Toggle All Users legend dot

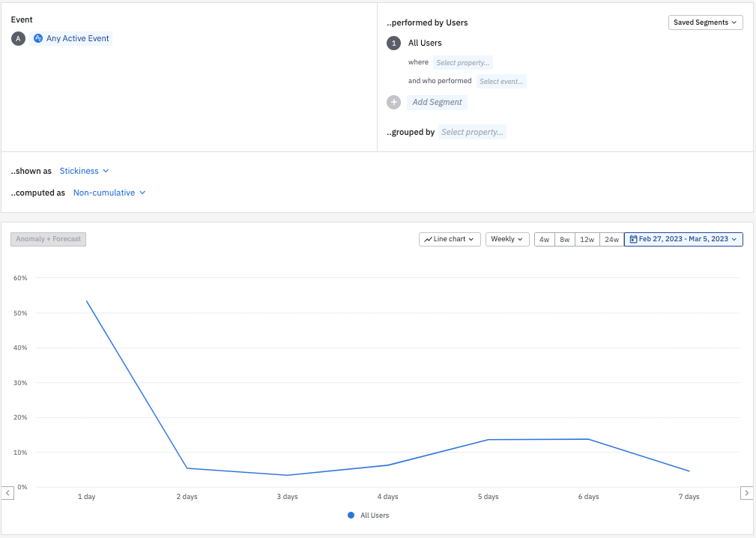click(351, 516)
